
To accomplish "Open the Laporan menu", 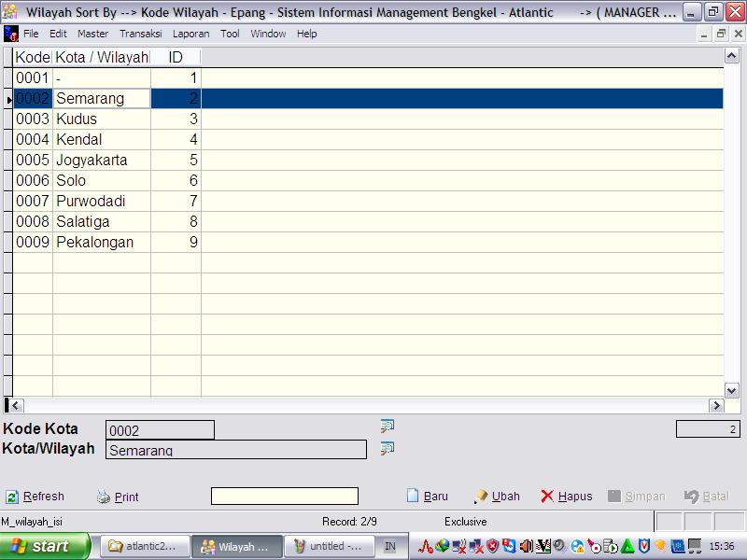I will (190, 34).
